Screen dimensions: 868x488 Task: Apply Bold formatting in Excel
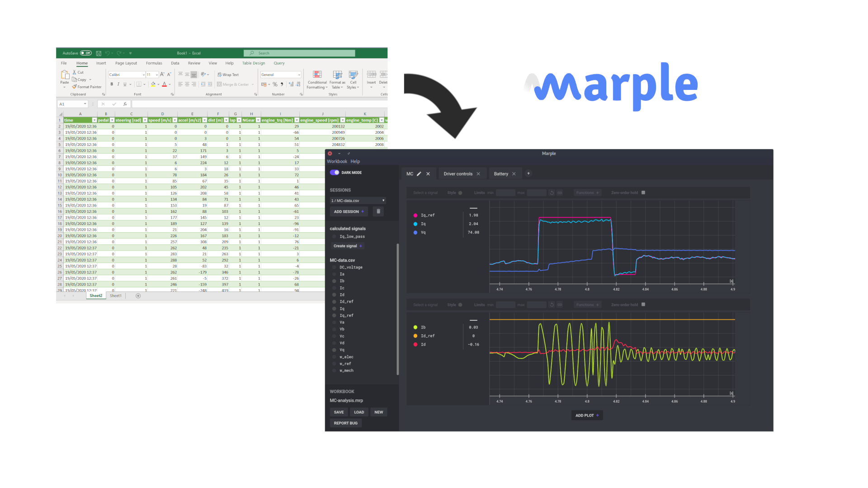[112, 84]
